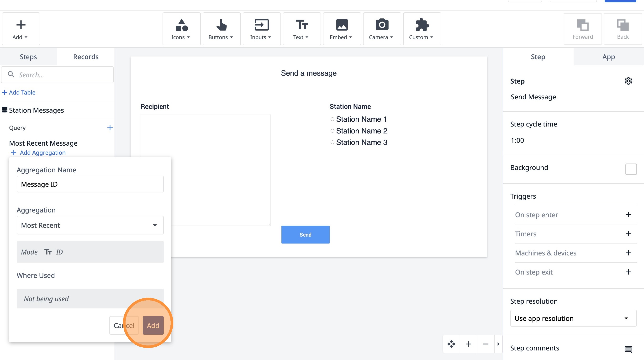This screenshot has width=644, height=360.
Task: Open the Step resolution dropdown
Action: click(x=573, y=318)
